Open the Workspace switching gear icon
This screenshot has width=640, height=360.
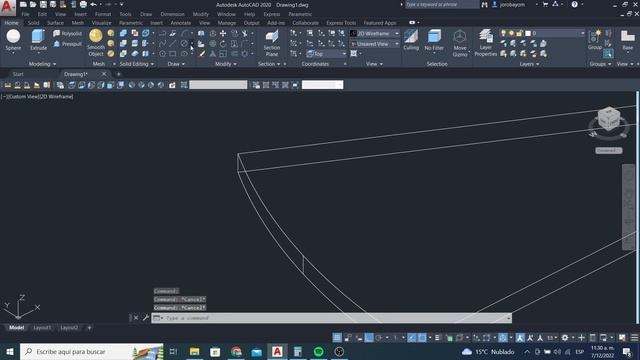tap(565, 338)
